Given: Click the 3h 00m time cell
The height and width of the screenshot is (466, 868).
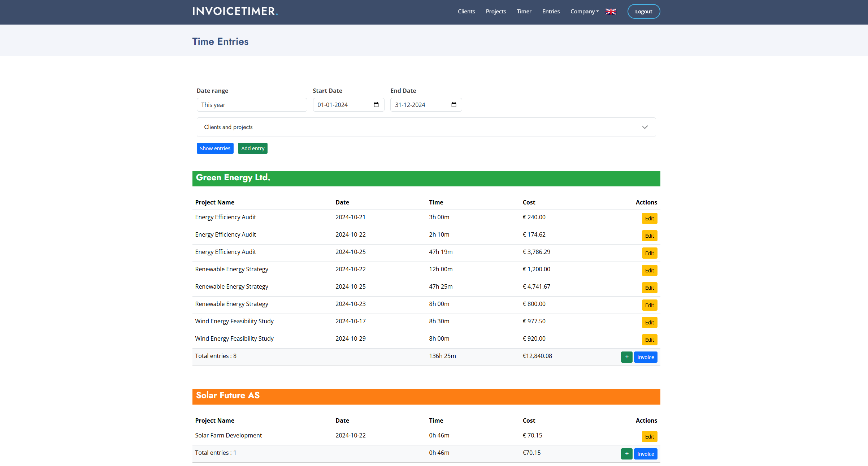Looking at the screenshot, I should 439,217.
